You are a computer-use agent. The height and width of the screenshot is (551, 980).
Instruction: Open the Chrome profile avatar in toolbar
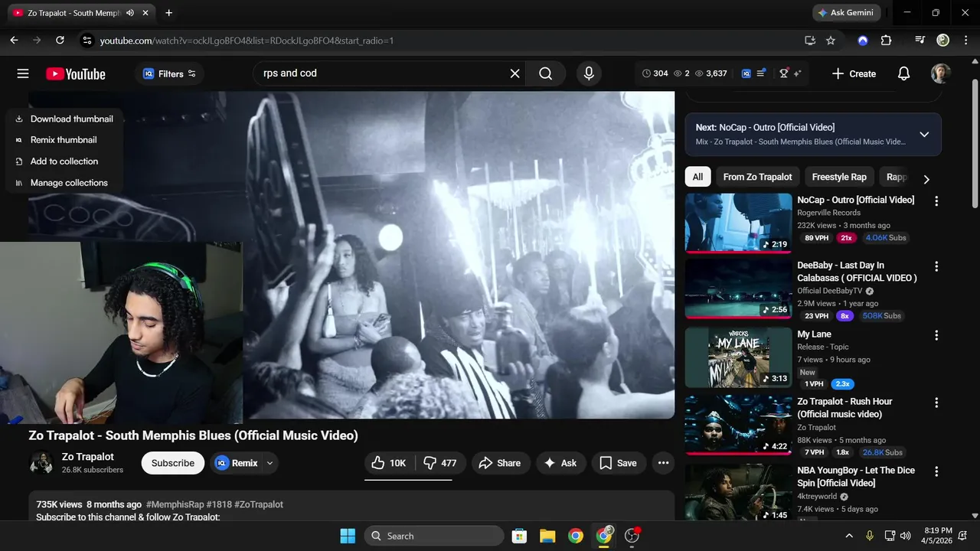(943, 41)
